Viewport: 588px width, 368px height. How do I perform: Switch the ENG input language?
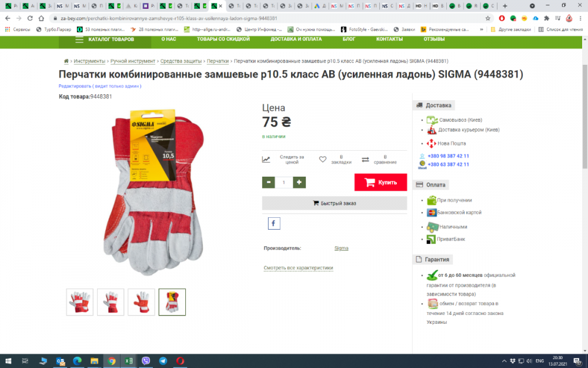click(x=540, y=362)
